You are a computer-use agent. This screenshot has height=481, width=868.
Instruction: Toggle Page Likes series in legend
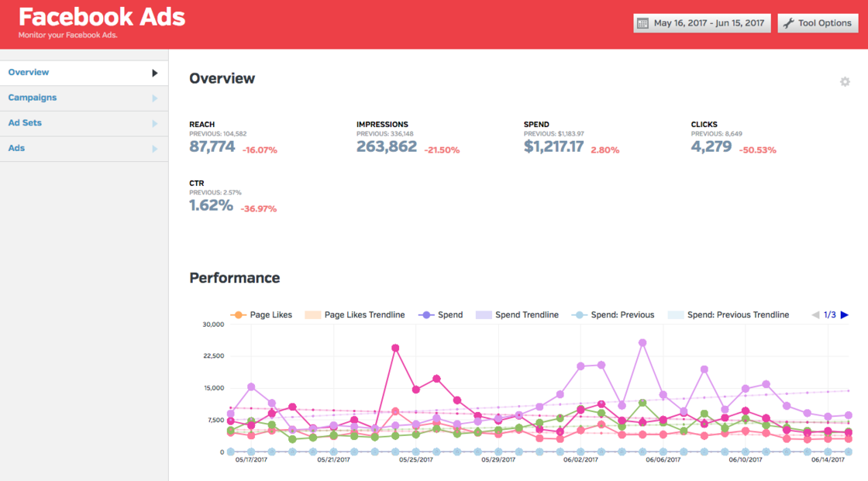pos(261,315)
